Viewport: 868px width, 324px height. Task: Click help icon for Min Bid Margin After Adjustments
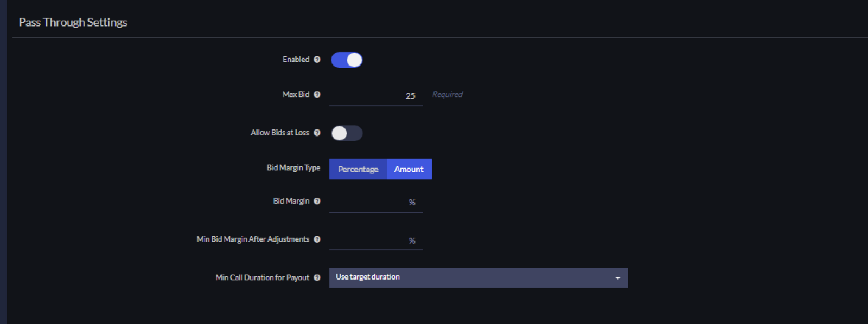(x=317, y=239)
